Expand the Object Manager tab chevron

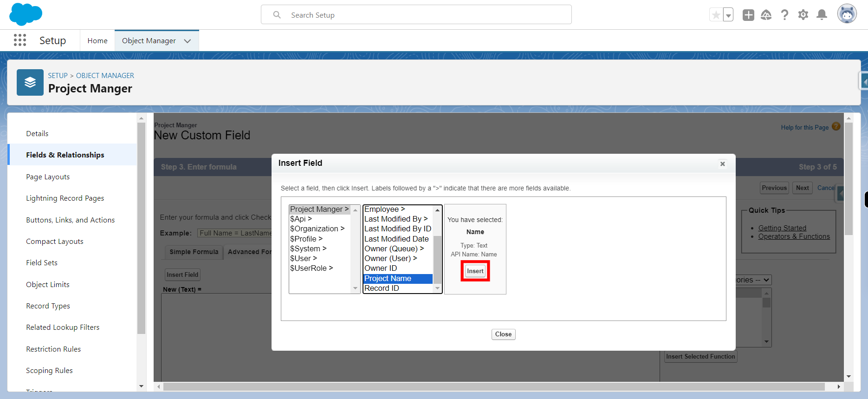(x=188, y=41)
